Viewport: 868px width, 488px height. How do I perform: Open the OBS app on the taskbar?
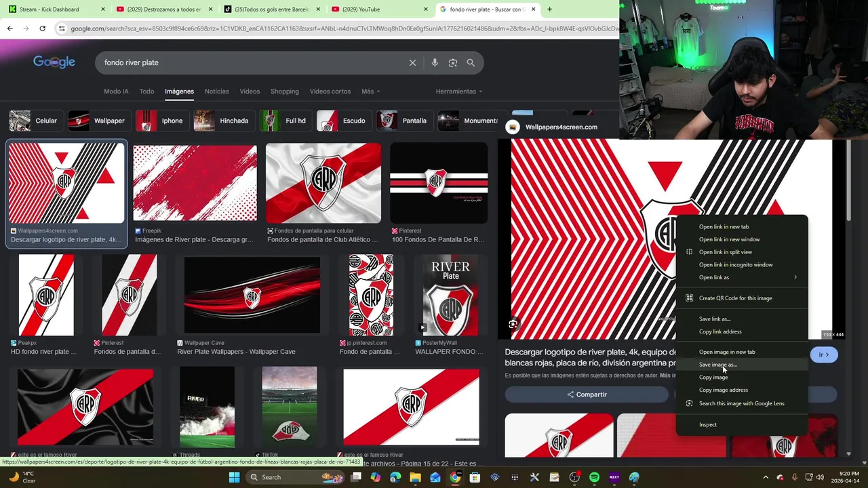pos(574,477)
